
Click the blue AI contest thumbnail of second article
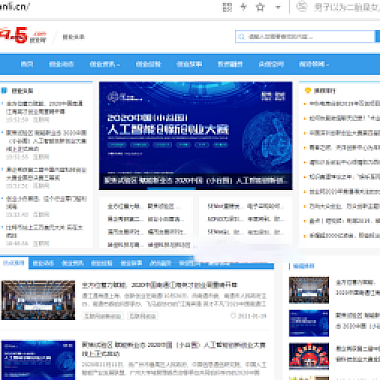click(x=38, y=360)
